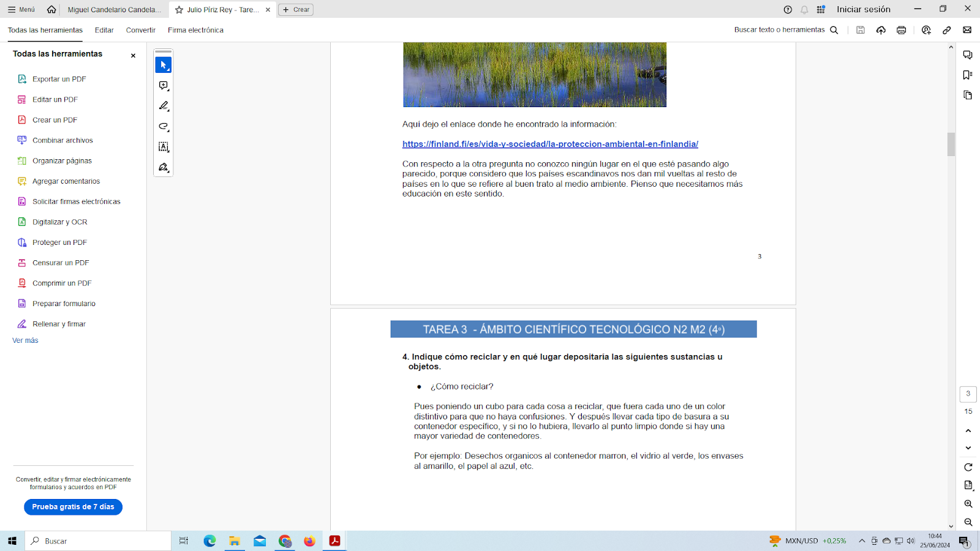Viewport: 980px width, 551px height.
Task: Click Prueba gratis de 7 días
Action: point(73,507)
